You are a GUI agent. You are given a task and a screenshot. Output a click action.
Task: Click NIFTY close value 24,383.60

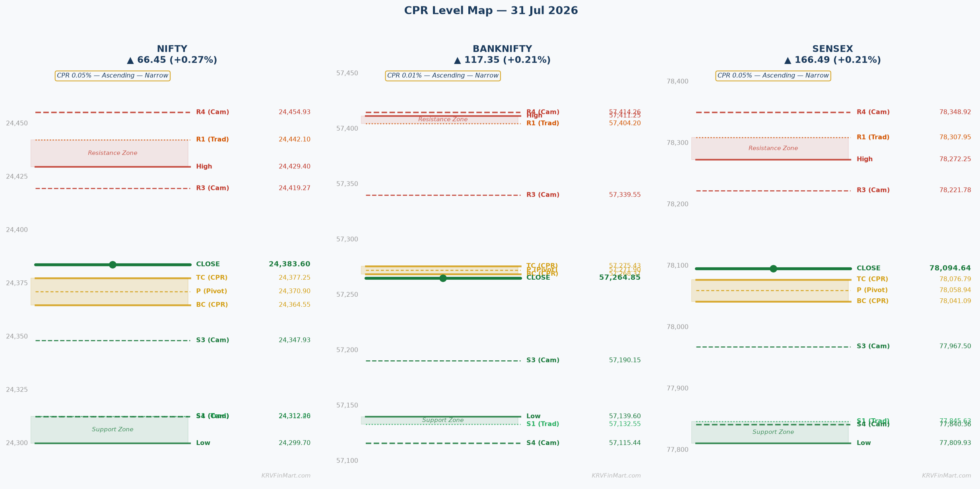[289, 264]
